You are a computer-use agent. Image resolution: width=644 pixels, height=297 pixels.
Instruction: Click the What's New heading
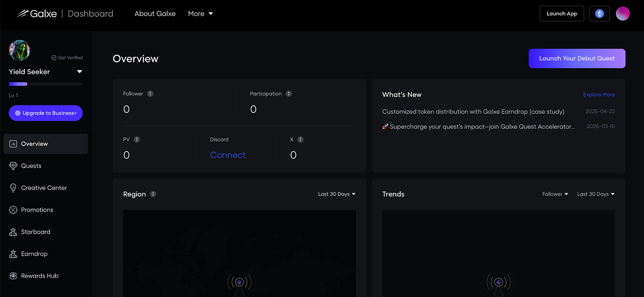click(x=402, y=95)
